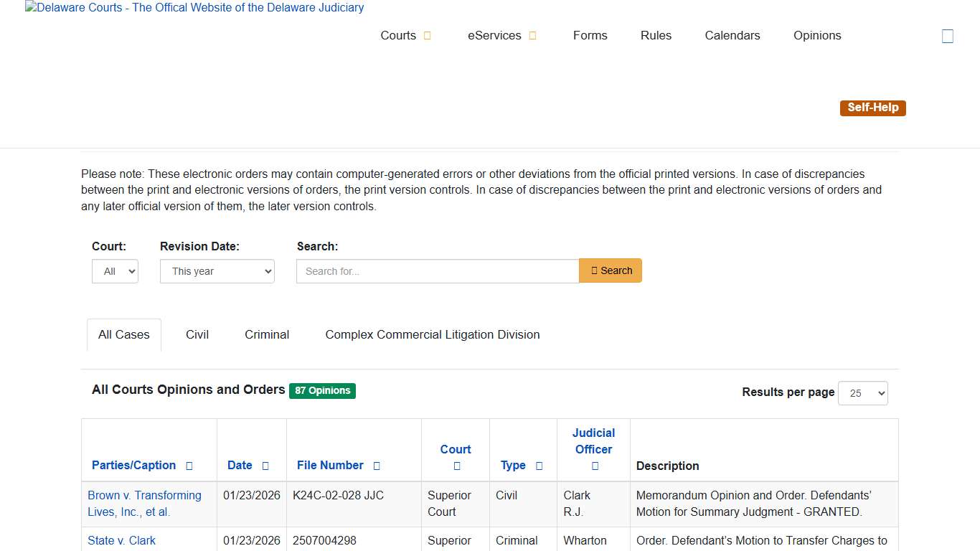This screenshot has width=980, height=551.
Task: Switch to the Criminal tab
Action: (267, 335)
